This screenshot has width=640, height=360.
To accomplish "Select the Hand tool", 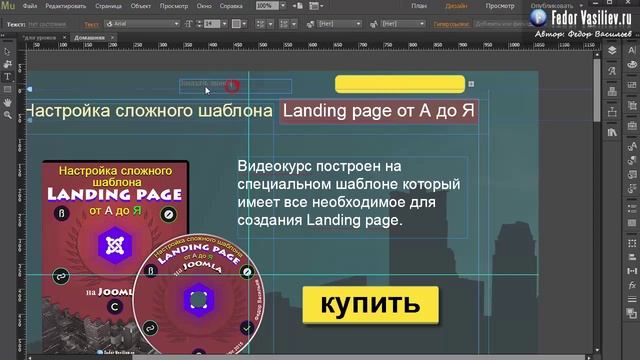I will [x=7, y=102].
